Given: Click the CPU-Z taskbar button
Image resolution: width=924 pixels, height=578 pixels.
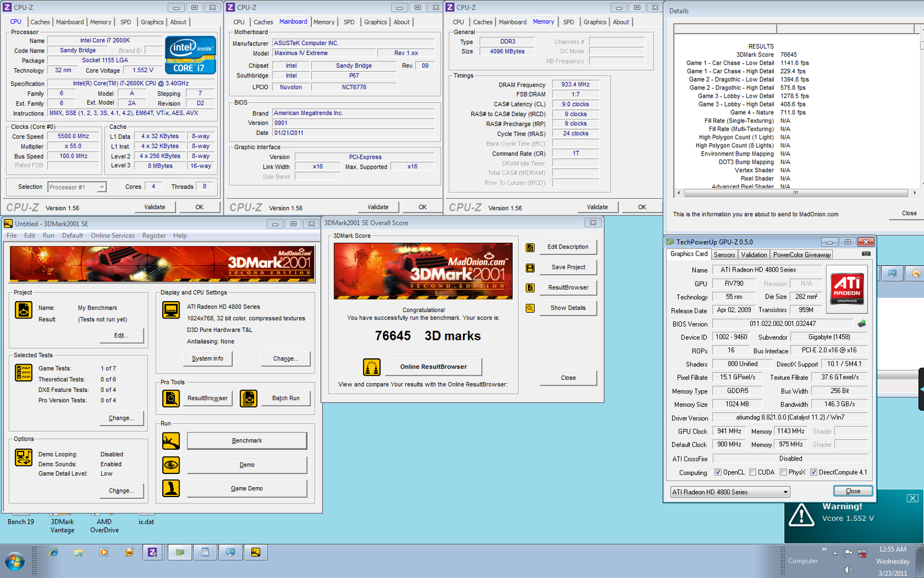Looking at the screenshot, I should coord(152,553).
